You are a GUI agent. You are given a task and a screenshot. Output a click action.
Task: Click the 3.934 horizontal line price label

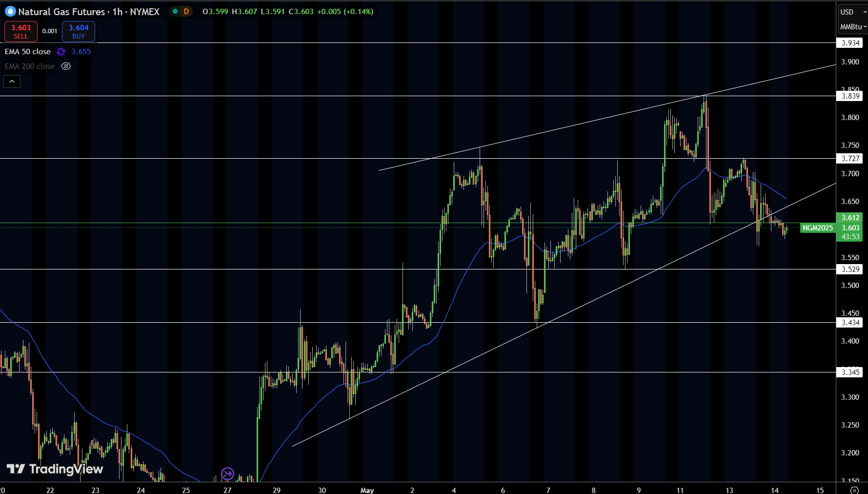tap(850, 43)
